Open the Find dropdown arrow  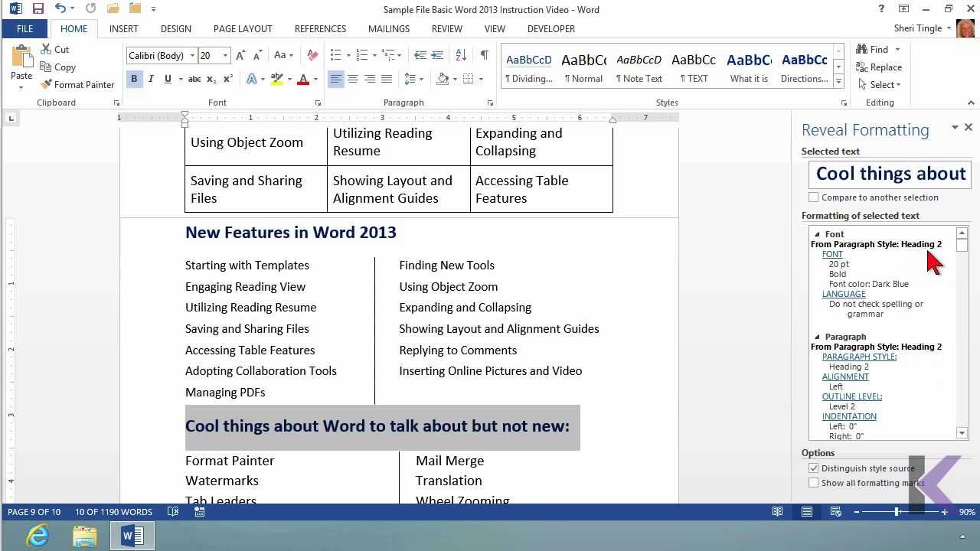coord(897,50)
